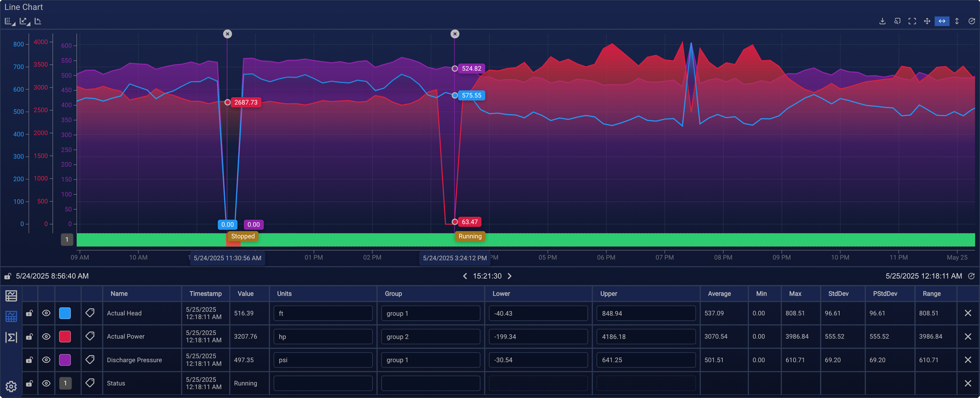
Task: Click the 15:21:30 duration label
Action: (487, 276)
